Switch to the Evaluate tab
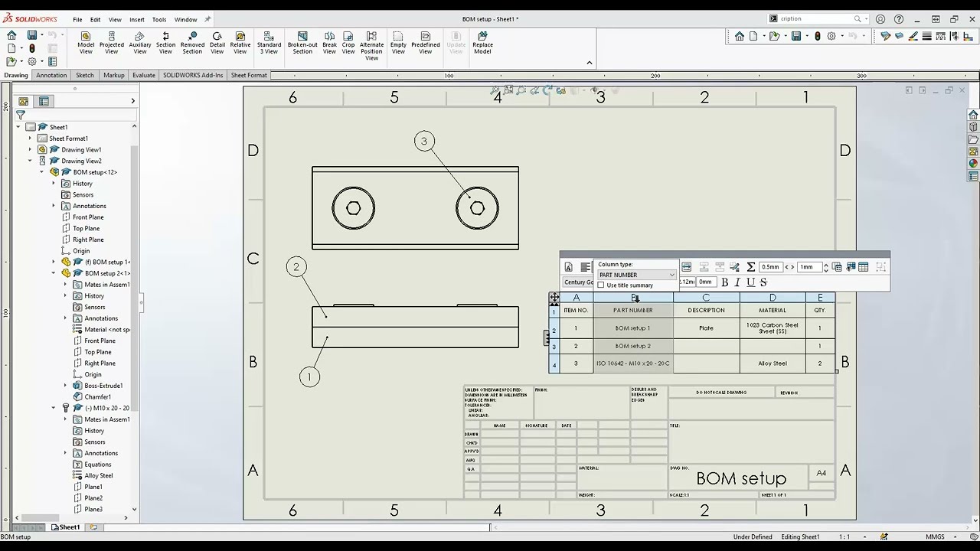 (x=144, y=75)
